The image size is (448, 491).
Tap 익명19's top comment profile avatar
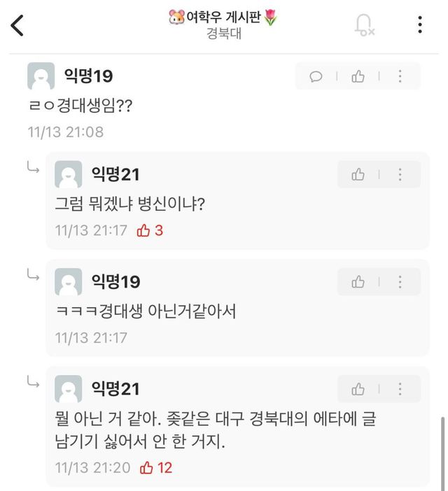41,76
